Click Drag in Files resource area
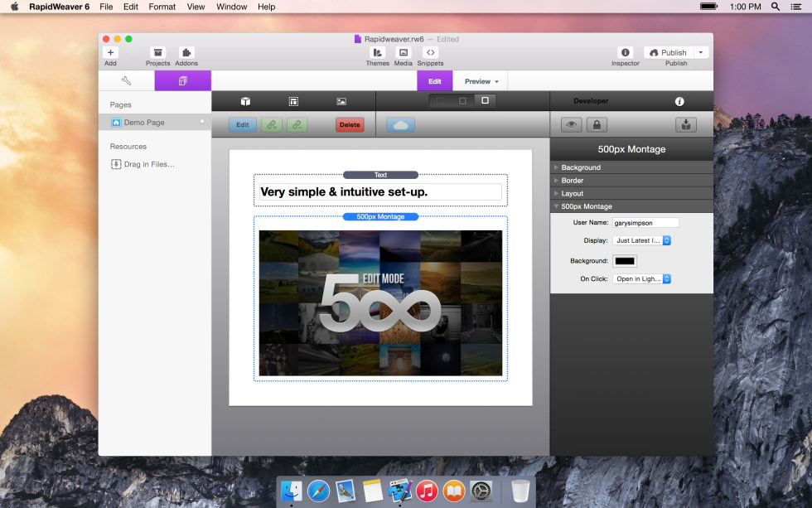The width and height of the screenshot is (812, 508). coord(143,164)
